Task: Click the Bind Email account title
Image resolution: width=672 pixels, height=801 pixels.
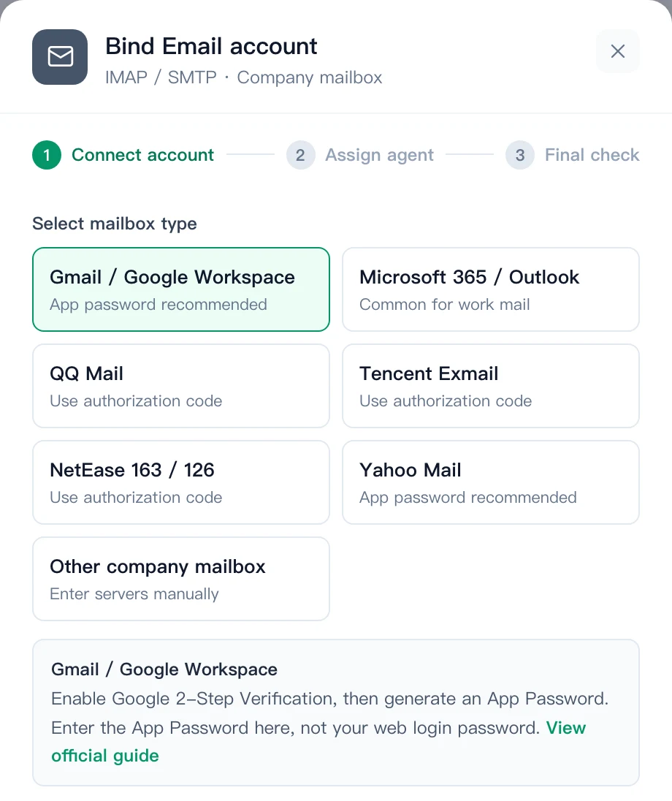Action: [x=211, y=47]
